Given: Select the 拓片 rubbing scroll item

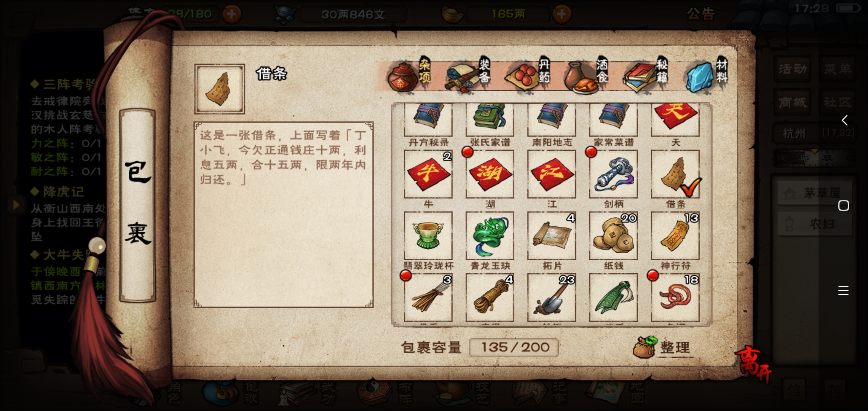Looking at the screenshot, I should (551, 236).
